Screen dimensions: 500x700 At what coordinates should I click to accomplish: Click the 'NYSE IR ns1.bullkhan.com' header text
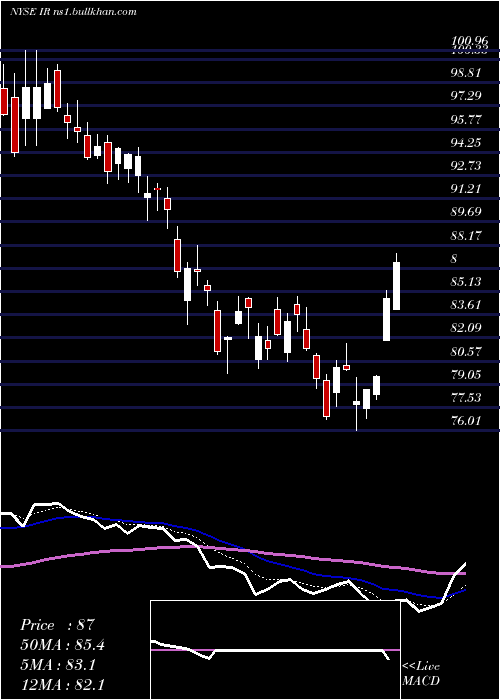coord(73,11)
